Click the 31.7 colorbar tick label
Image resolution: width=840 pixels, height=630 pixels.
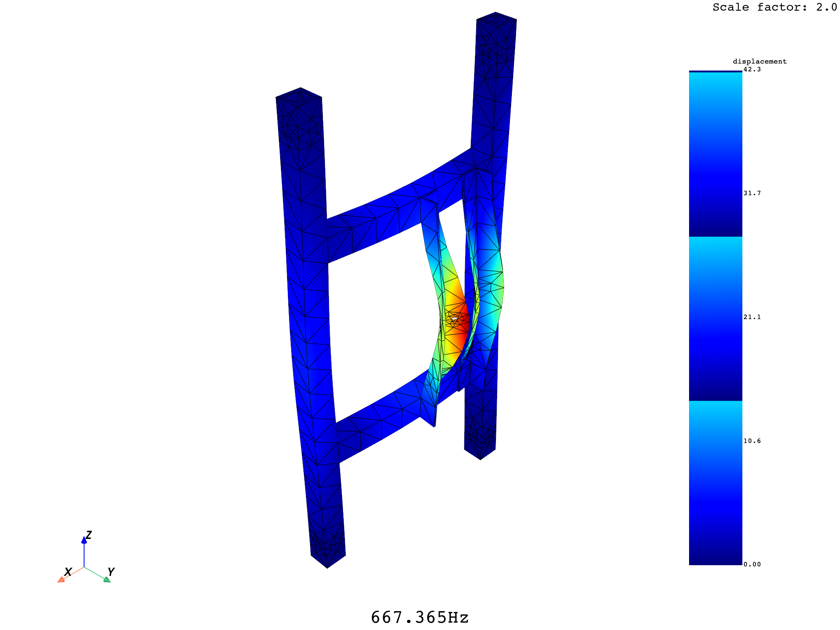(752, 193)
